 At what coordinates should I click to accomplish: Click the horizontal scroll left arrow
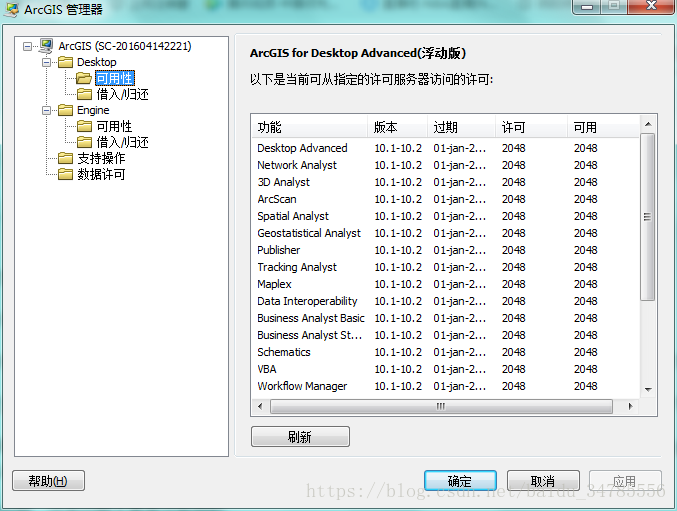tap(260, 406)
